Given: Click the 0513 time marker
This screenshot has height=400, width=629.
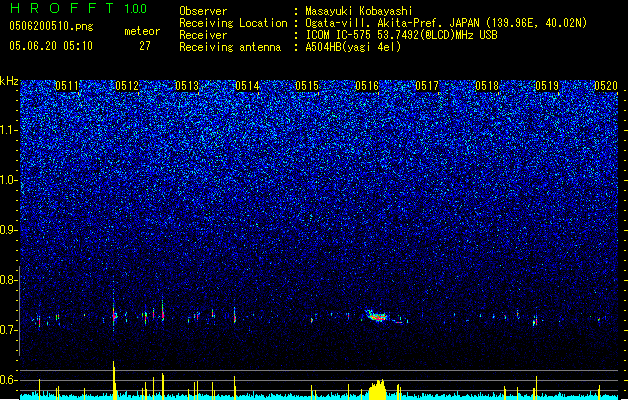Looking at the screenshot, I should click(187, 86).
